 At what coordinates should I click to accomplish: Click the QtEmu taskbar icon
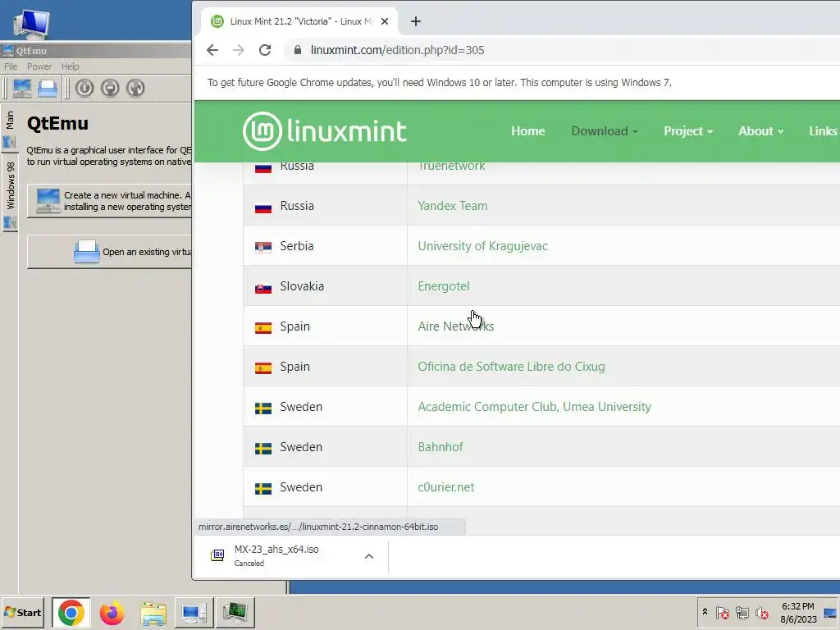(194, 612)
